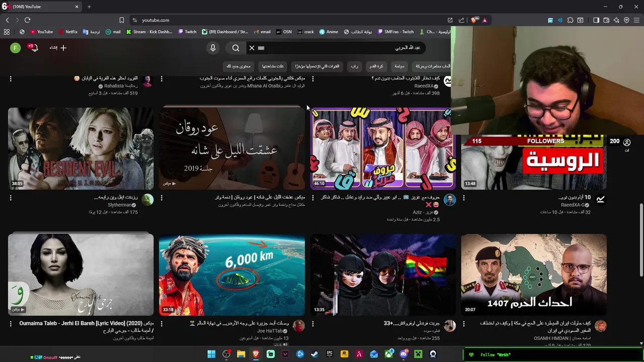Open Rockstar Games Launcher from the taskbar

tap(344, 354)
